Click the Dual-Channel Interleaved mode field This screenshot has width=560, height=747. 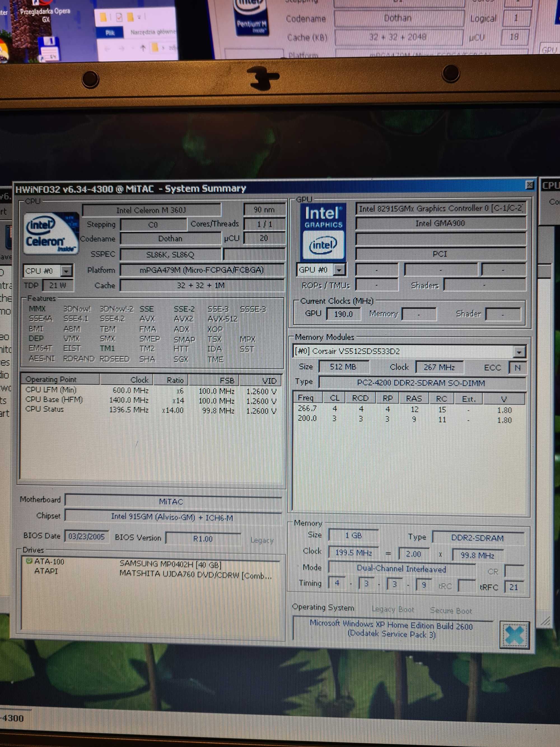point(402,569)
